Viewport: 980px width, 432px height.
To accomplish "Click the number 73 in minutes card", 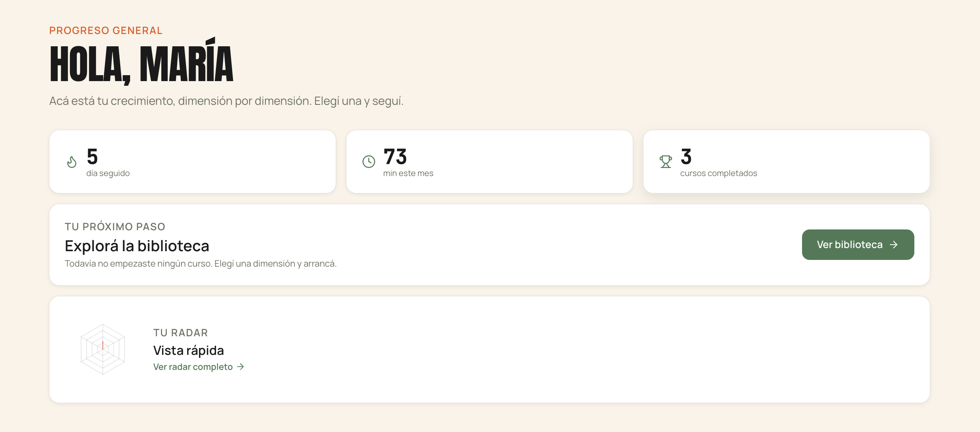I will coord(395,157).
